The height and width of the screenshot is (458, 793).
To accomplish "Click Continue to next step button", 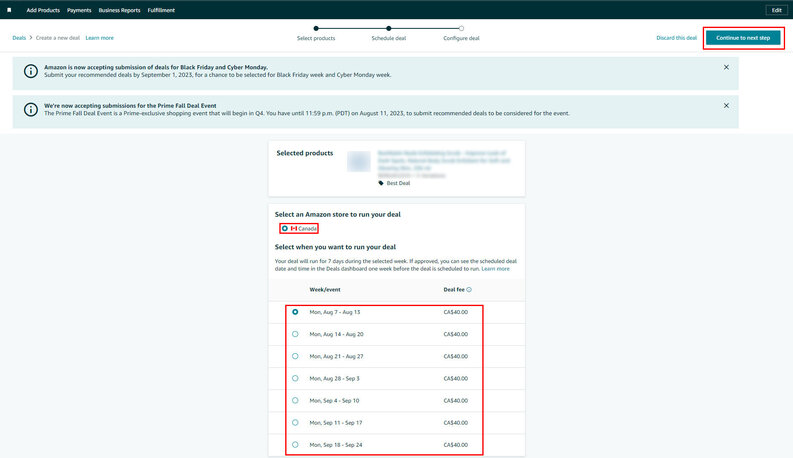I will tap(743, 38).
